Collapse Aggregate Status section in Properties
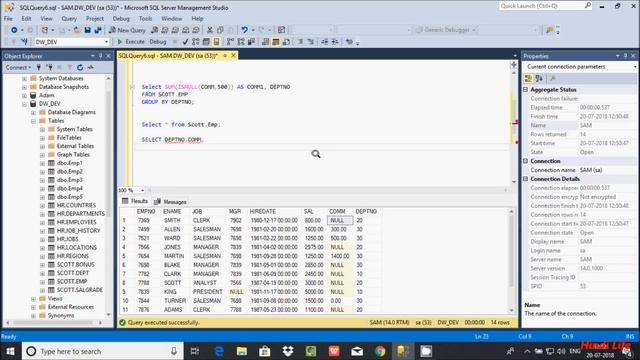This screenshot has width=640, height=360. click(x=526, y=89)
